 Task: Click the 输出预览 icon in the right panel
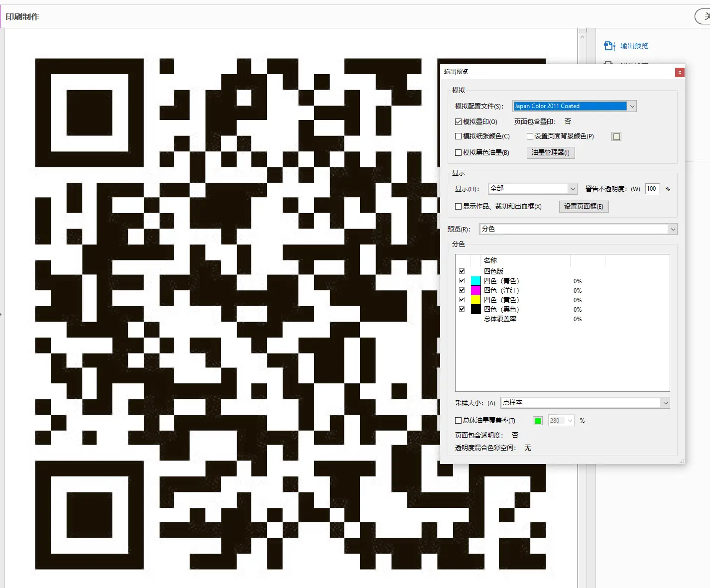(609, 46)
